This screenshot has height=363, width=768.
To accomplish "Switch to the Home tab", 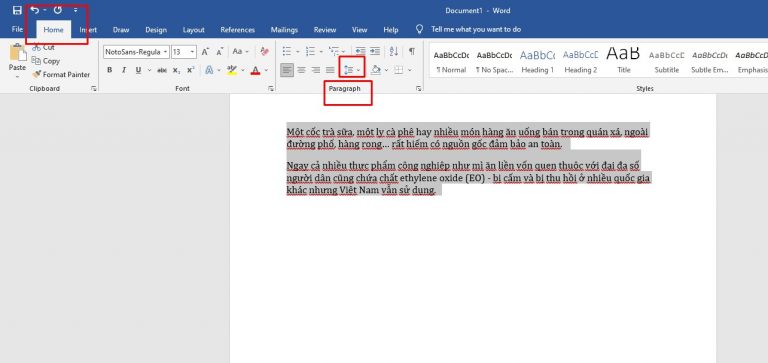I will click(x=53, y=29).
